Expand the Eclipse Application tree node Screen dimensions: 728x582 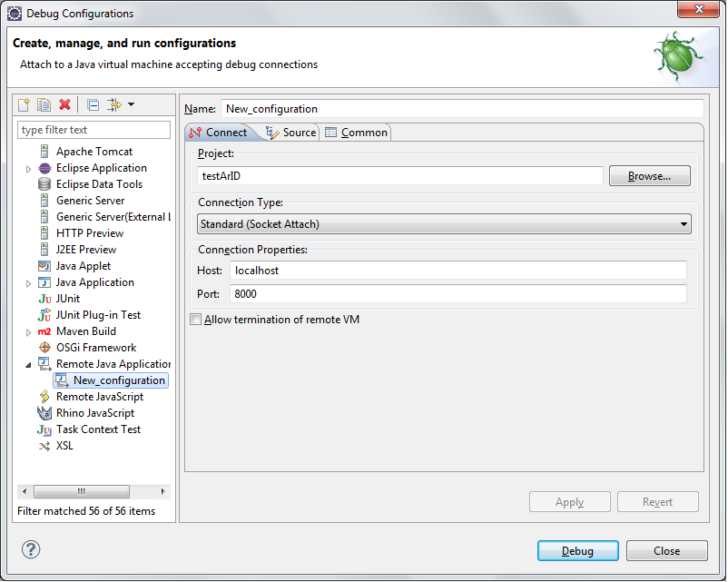point(28,169)
